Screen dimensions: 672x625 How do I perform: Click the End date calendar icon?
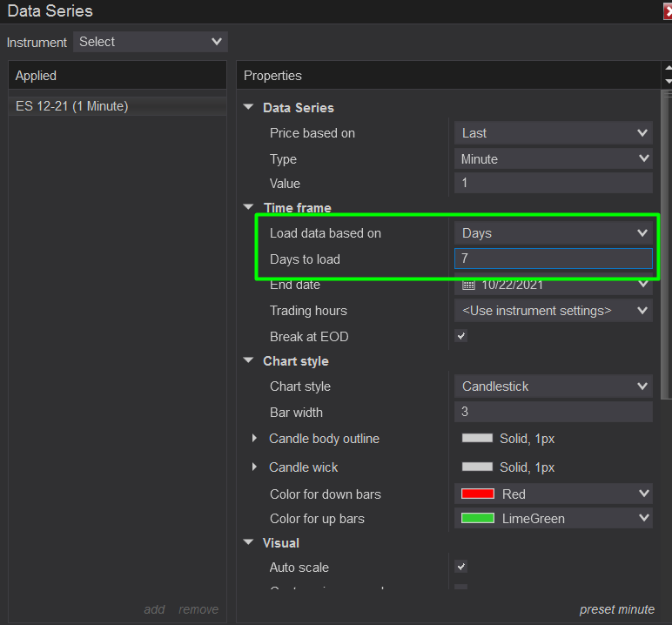468,285
